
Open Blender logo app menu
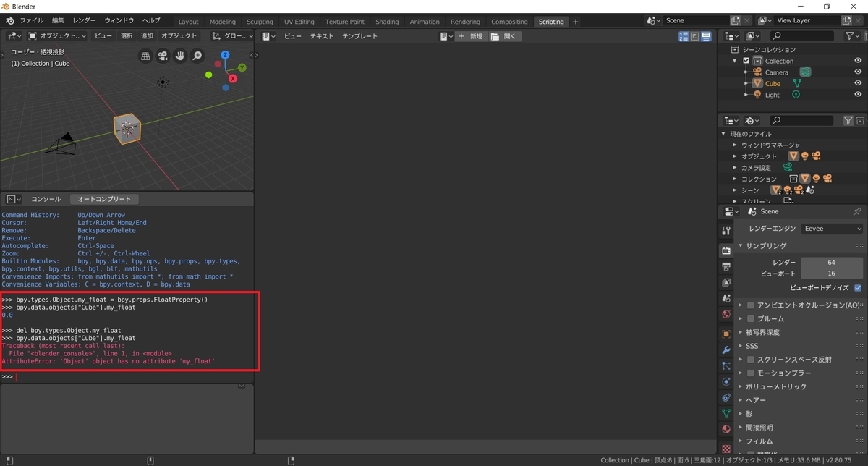[9, 21]
